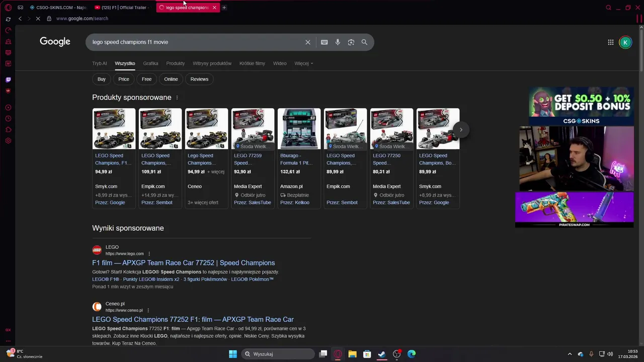Open the Bburago Formula 1 Pit product thumbnail
Viewport: 644px width, 362px height.
coord(299,129)
